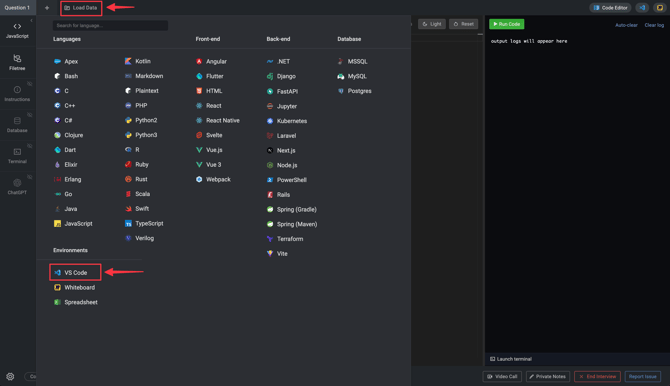The width and height of the screenshot is (670, 386).
Task: Collapse the left sidebar chevron
Action: point(31,21)
